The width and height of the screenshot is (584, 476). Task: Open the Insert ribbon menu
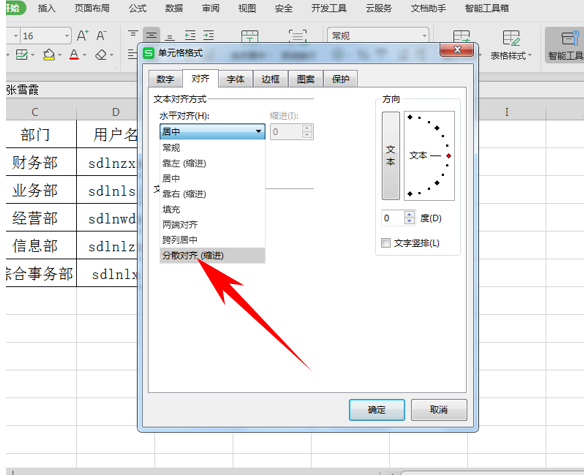[47, 8]
